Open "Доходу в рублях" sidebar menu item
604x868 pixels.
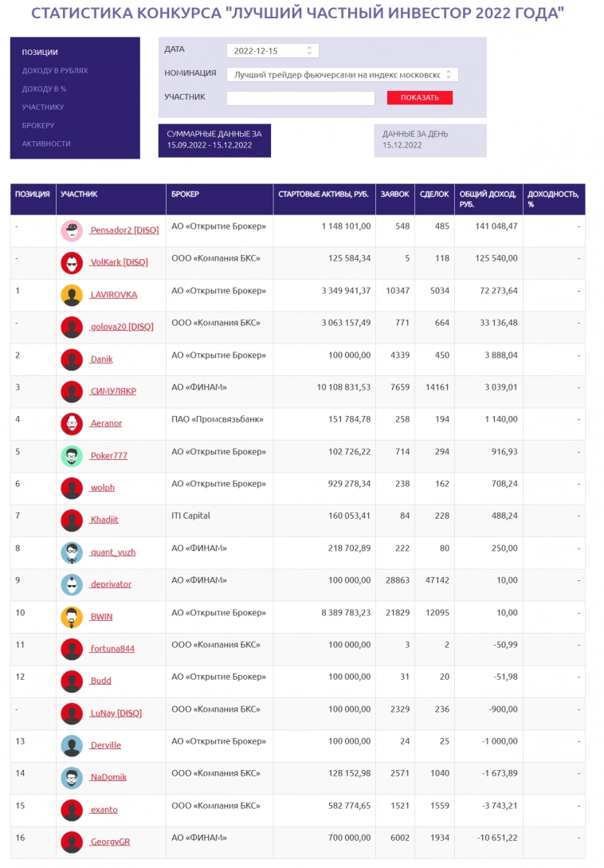[x=55, y=71]
